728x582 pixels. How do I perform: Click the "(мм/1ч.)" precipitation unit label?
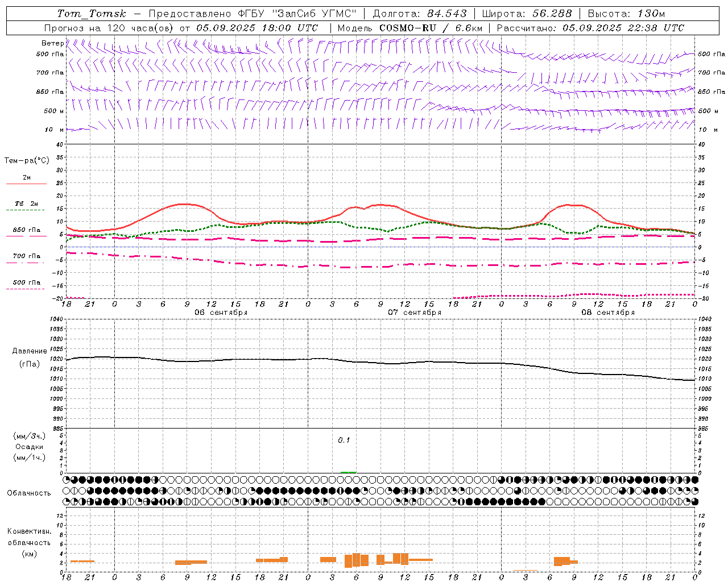click(30, 458)
